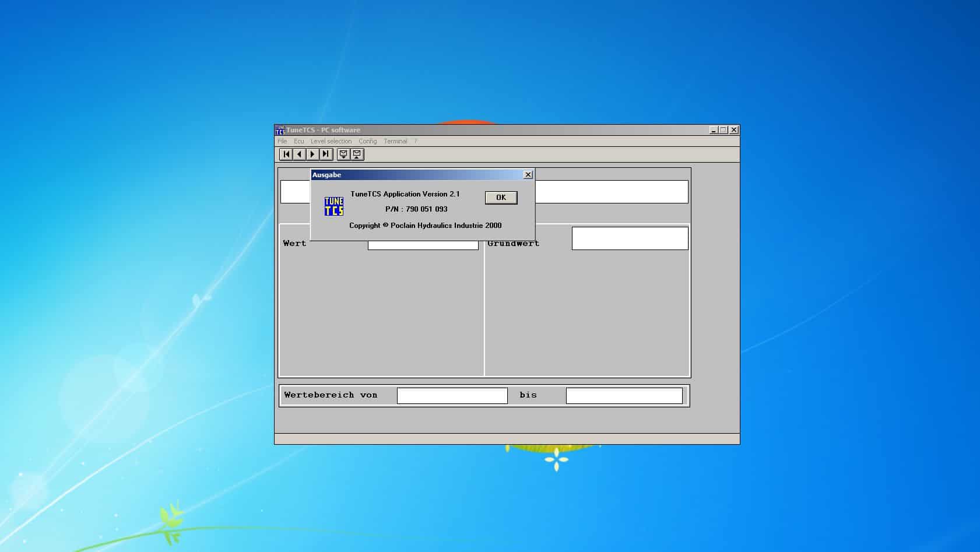This screenshot has width=980, height=552.
Task: Open the File menu
Action: pos(282,141)
